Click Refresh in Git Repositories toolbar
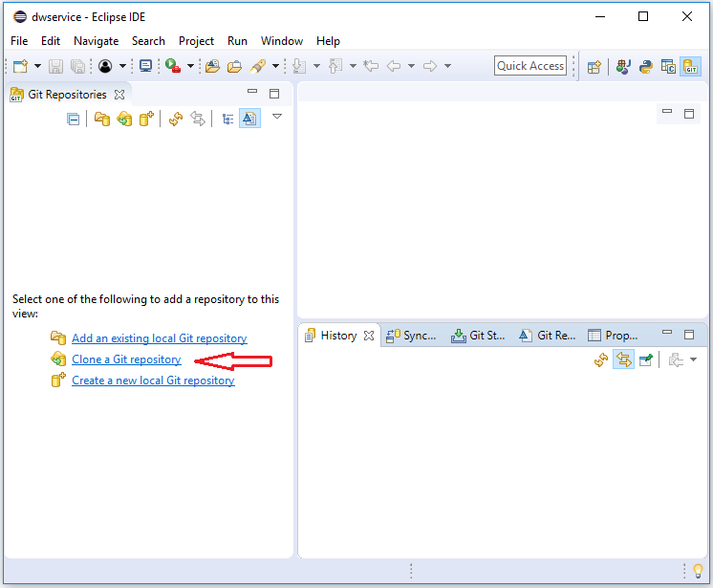Image resolution: width=713 pixels, height=588 pixels. (176, 119)
